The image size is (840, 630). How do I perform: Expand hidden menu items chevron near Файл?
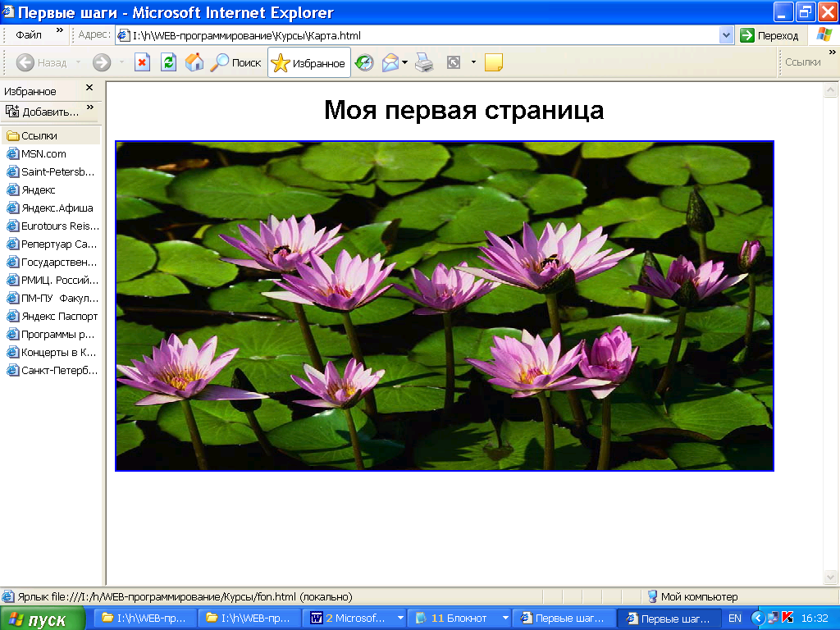coord(59,30)
